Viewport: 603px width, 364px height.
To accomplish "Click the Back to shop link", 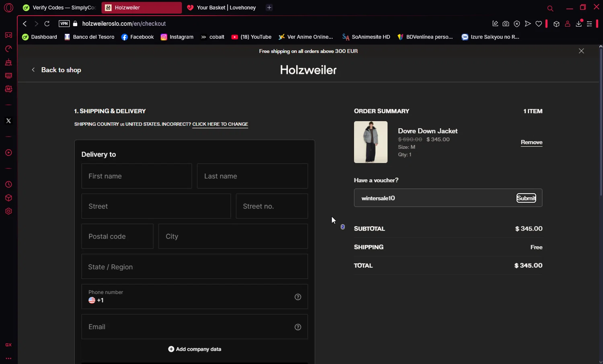I will point(56,70).
